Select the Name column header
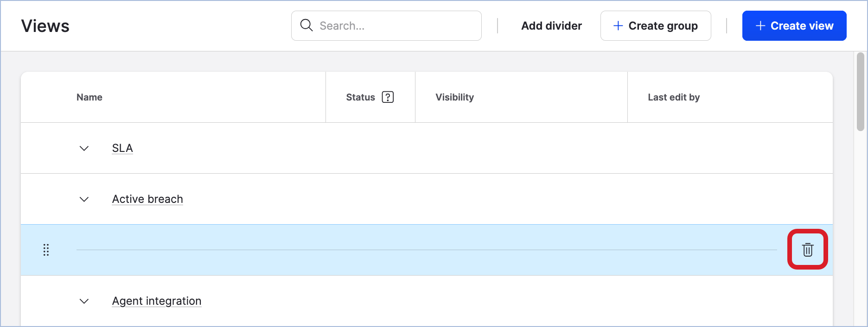The image size is (868, 327). pyautogui.click(x=89, y=97)
